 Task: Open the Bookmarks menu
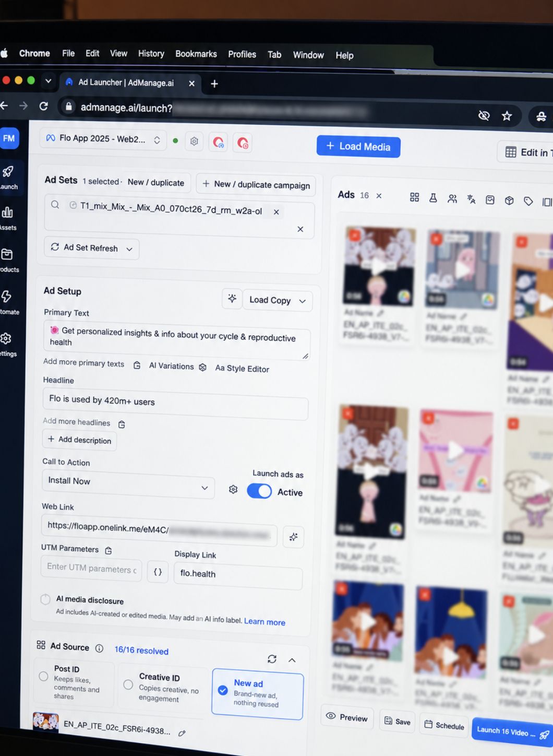(196, 54)
